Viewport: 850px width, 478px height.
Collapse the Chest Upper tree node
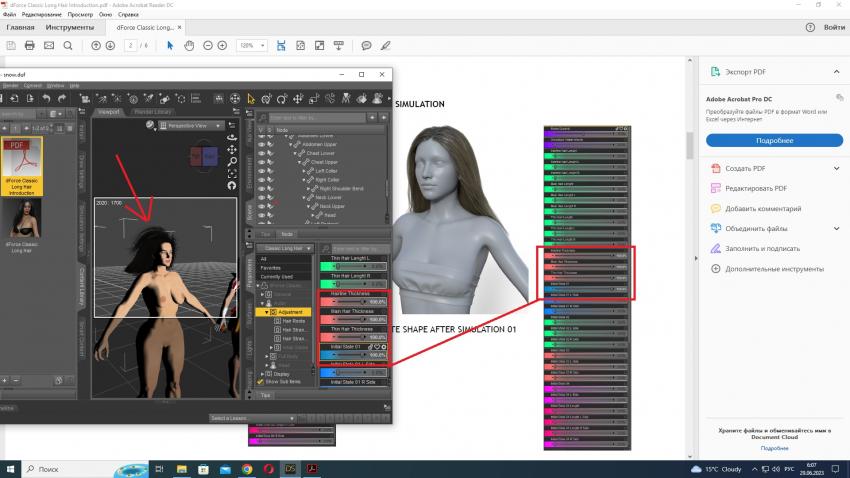[300, 162]
